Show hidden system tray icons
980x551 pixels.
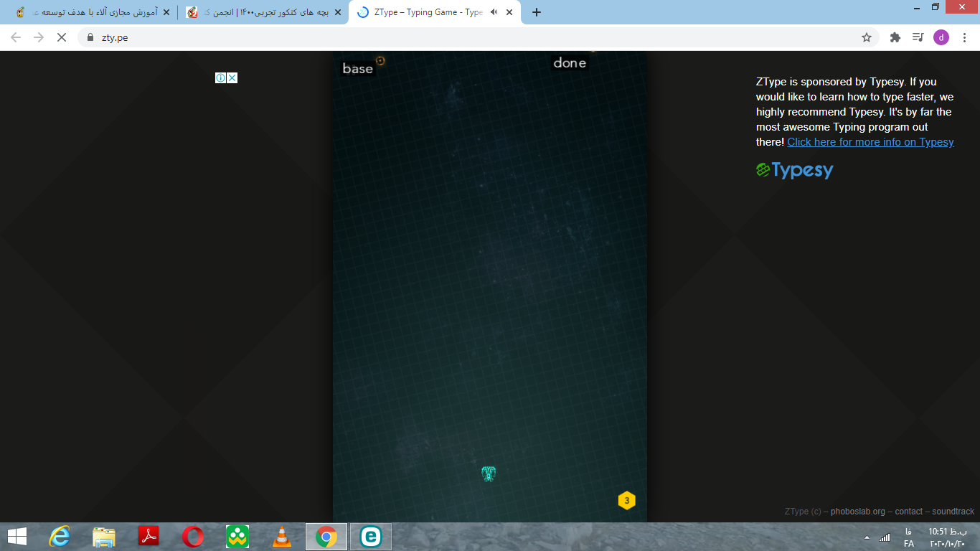[x=867, y=537]
